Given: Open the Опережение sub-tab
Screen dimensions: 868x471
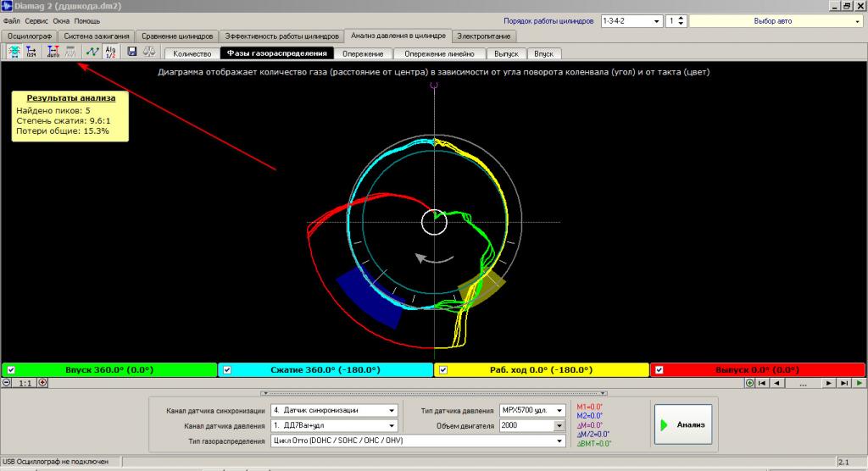Looking at the screenshot, I should coord(363,53).
